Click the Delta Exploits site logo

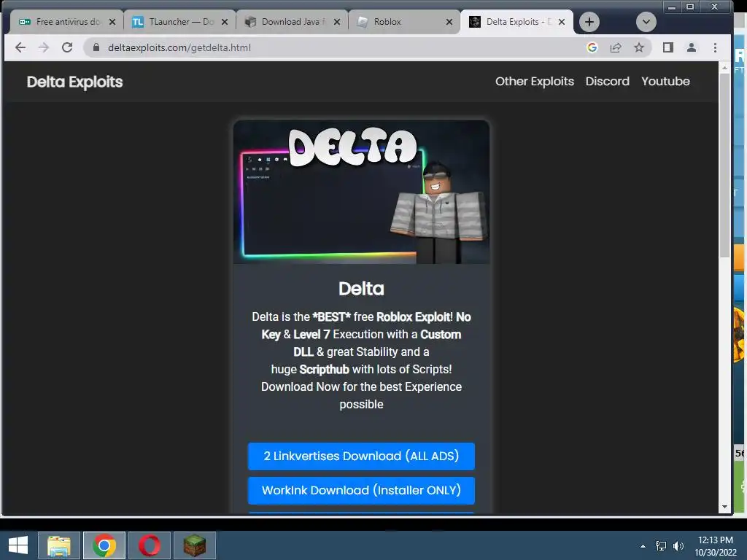point(75,82)
